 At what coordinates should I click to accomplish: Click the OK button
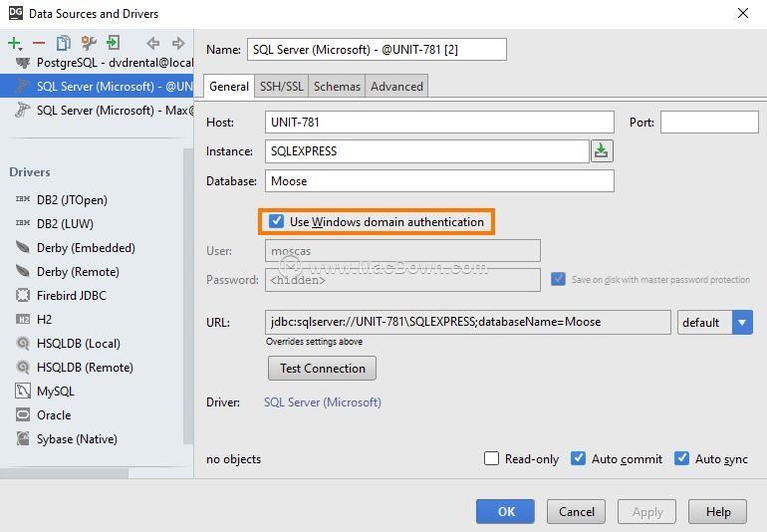point(505,511)
